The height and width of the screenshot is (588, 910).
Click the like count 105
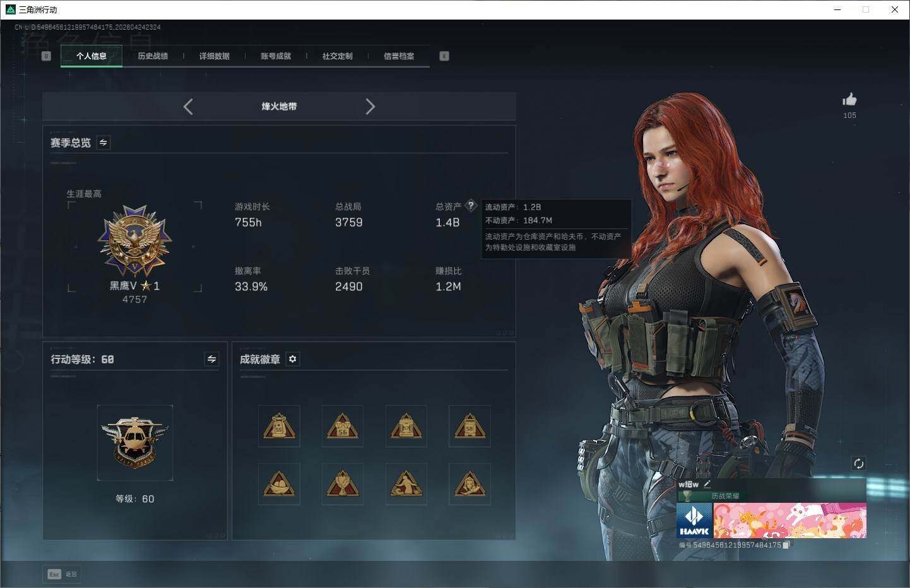(850, 115)
